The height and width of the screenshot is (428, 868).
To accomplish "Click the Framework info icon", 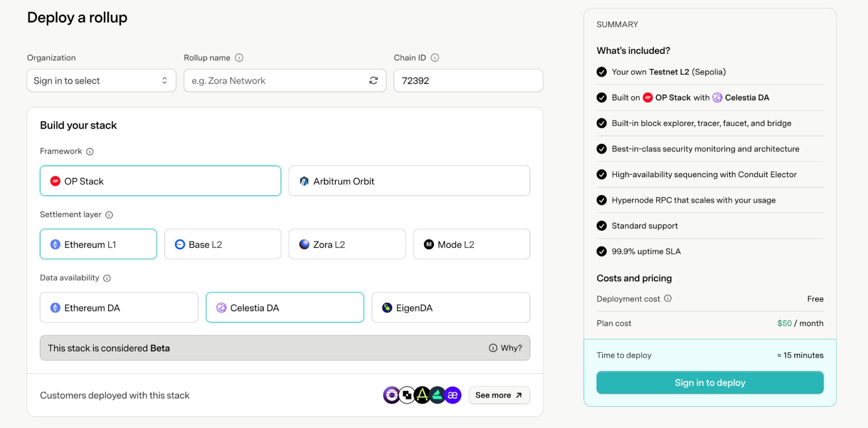I will pos(90,152).
